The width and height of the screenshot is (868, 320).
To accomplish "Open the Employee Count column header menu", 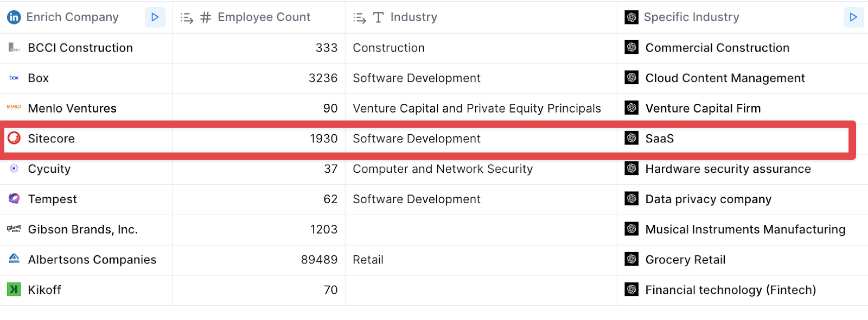I will pyautogui.click(x=264, y=17).
